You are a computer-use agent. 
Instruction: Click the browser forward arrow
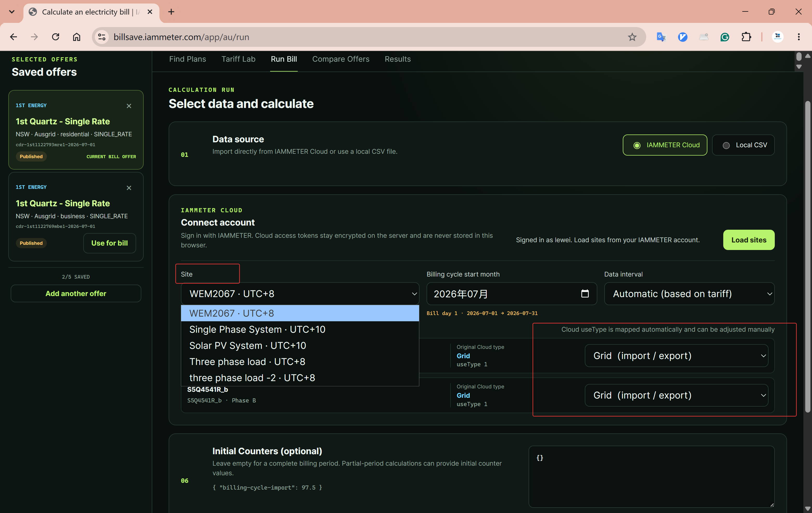(x=34, y=37)
